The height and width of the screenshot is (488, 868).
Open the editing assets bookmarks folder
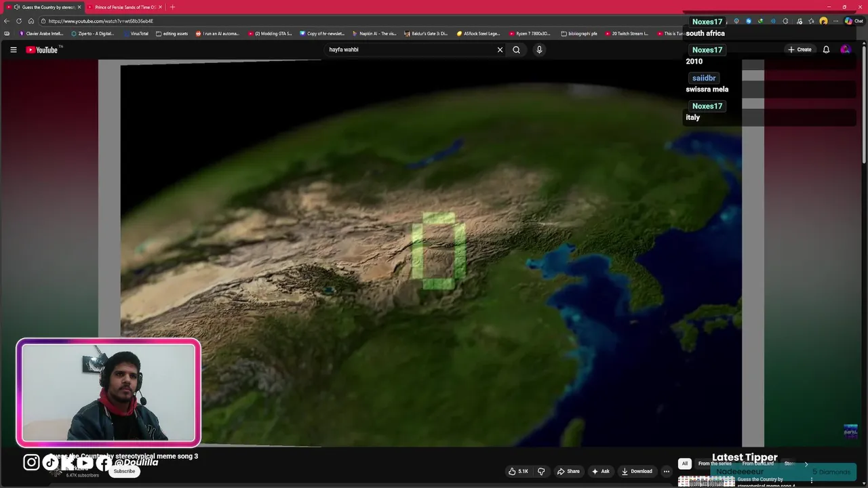click(172, 33)
